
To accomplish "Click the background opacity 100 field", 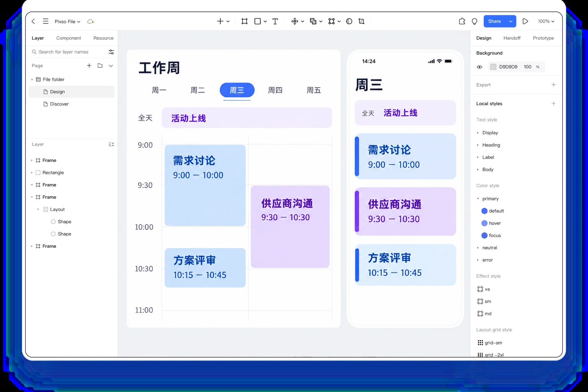I will coord(528,67).
